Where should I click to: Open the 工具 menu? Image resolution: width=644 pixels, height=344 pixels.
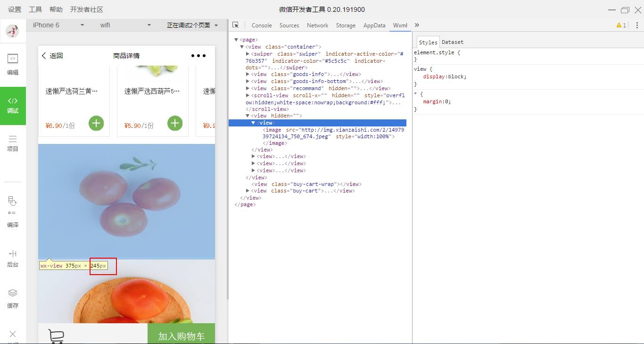[x=35, y=9]
